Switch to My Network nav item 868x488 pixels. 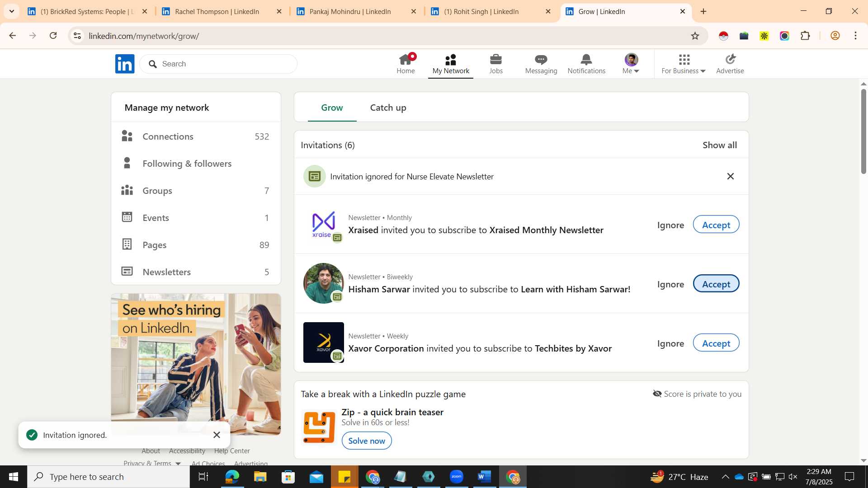[451, 64]
